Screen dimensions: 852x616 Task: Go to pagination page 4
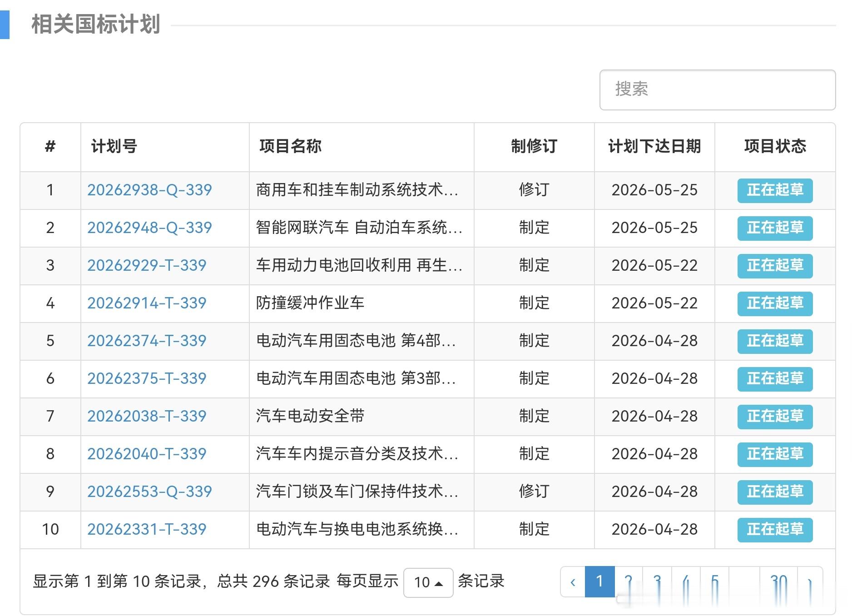[x=686, y=581]
